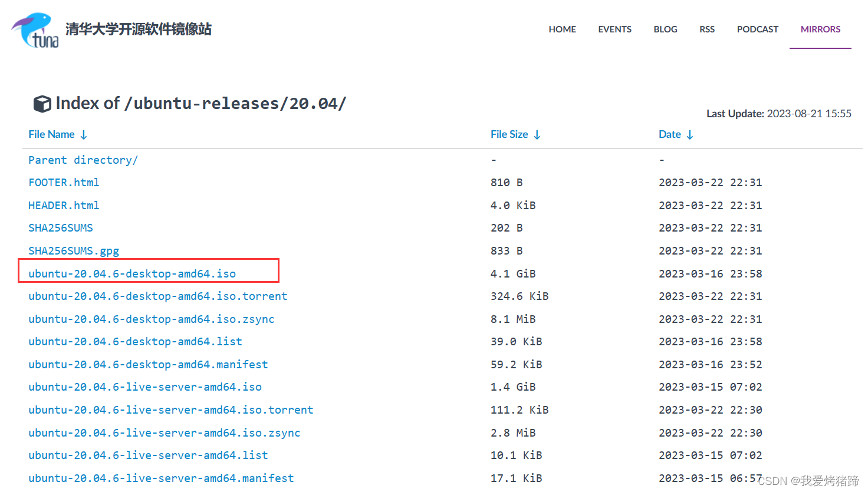Click the Last Update 2023-08-21 15:55 text
Screen dimensions: 868x492
tap(779, 114)
